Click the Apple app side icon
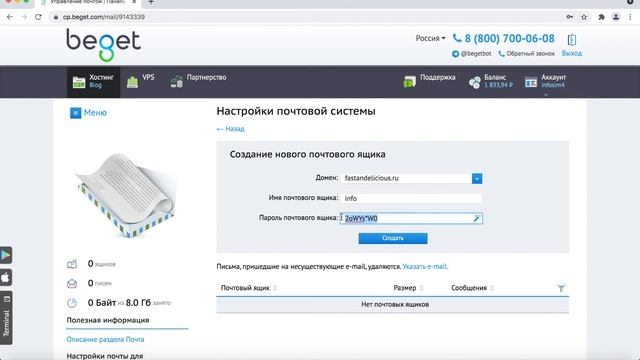The height and width of the screenshot is (360, 640). (x=6, y=278)
